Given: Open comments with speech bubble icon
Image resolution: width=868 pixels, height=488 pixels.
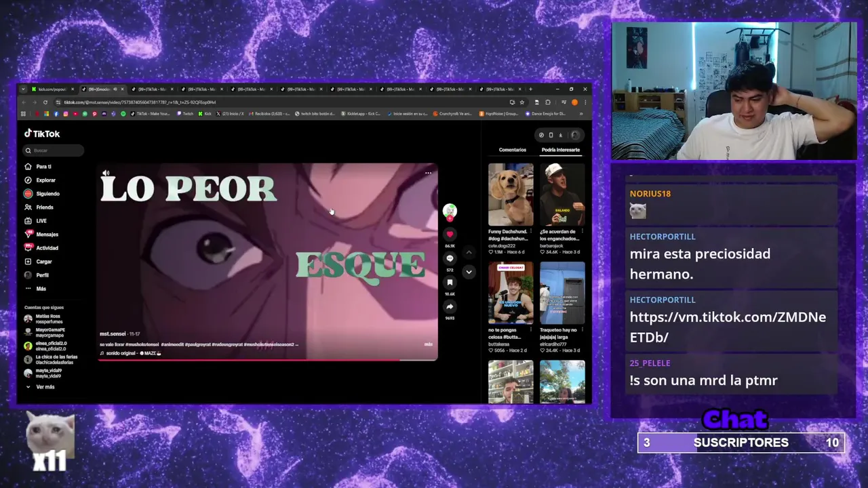Looking at the screenshot, I should pyautogui.click(x=450, y=259).
